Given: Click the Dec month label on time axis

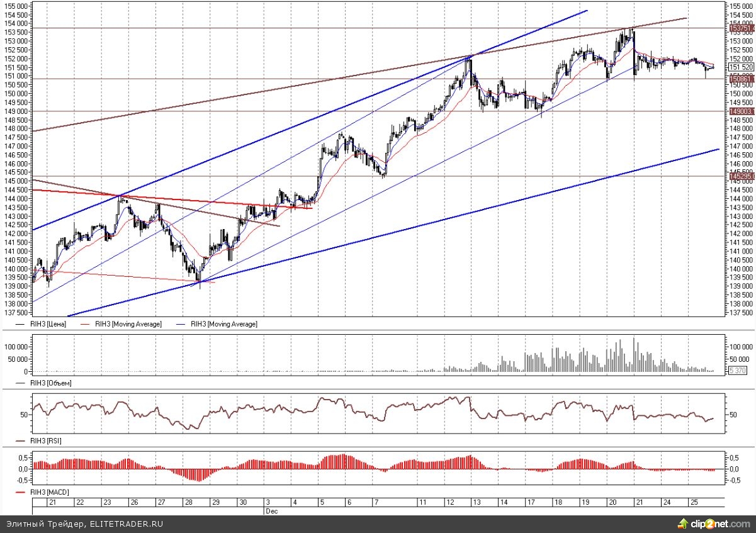Looking at the screenshot, I should pos(272,511).
